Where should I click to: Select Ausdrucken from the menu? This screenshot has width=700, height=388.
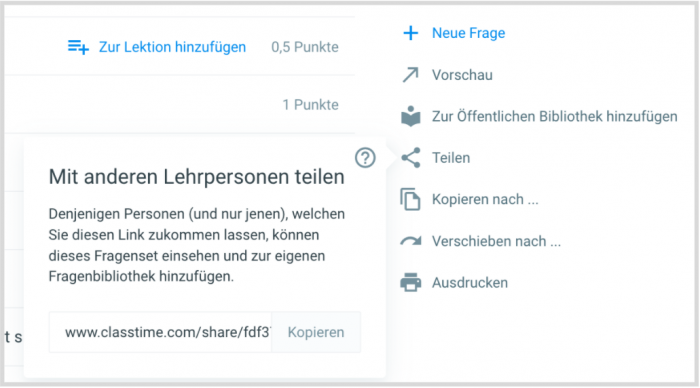tap(470, 283)
